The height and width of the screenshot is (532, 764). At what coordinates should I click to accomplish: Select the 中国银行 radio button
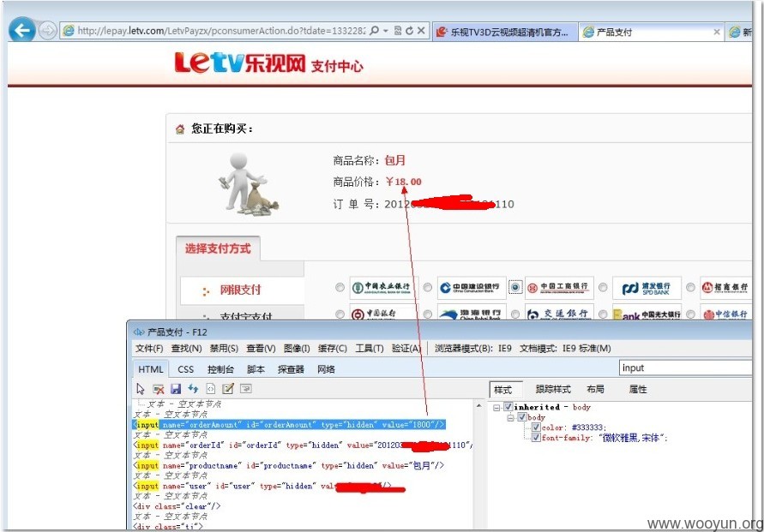[x=340, y=314]
